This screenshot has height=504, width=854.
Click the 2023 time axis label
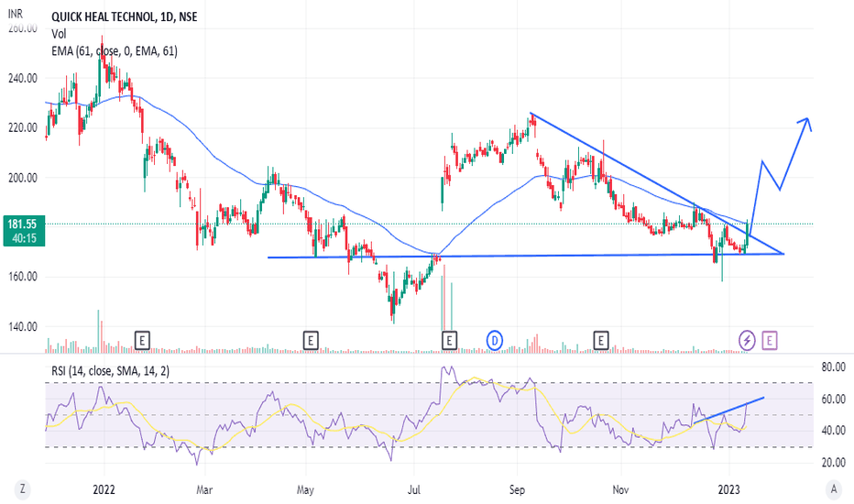pos(728,489)
